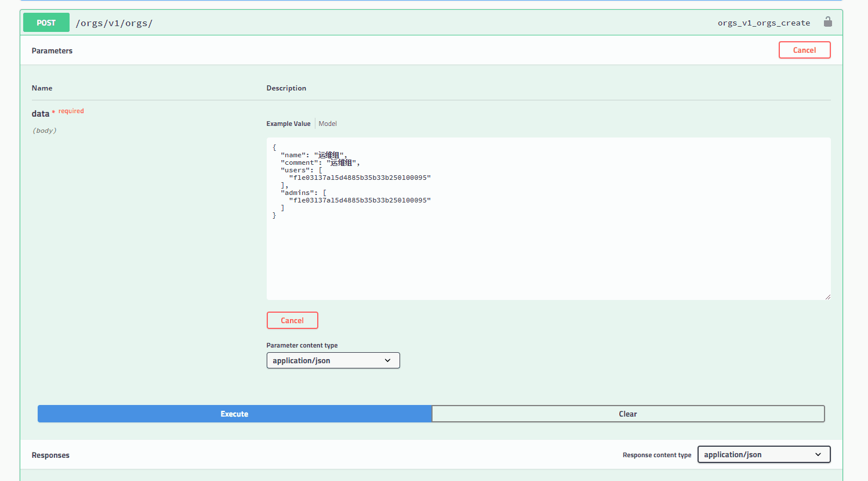
Task: Select application/json in Parameter content type
Action: tap(333, 360)
